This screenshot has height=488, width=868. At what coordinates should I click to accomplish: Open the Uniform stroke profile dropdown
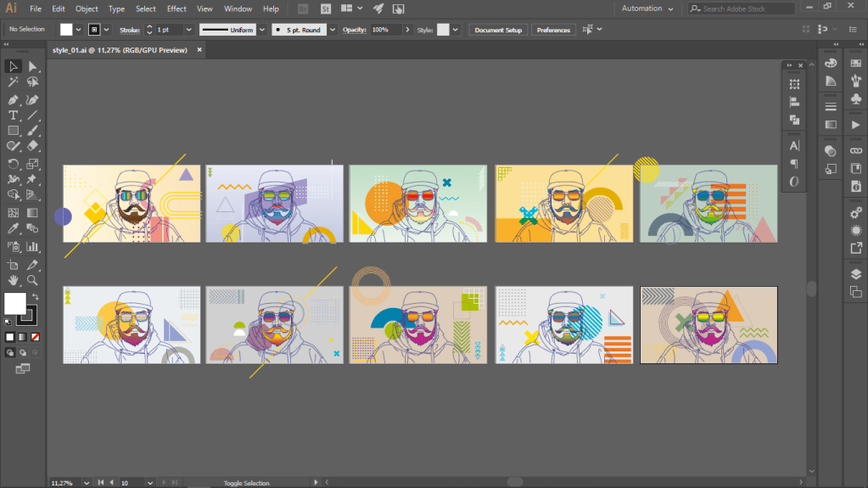tap(262, 30)
